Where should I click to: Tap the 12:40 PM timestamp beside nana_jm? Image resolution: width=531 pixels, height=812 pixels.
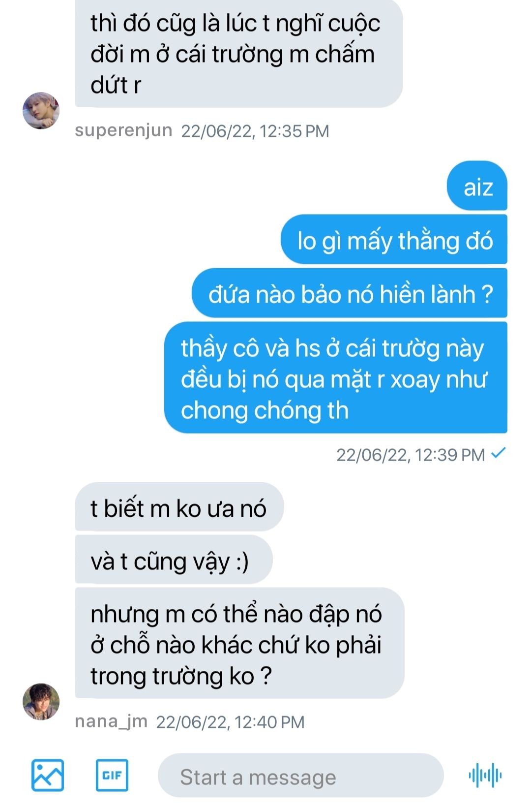tap(230, 722)
